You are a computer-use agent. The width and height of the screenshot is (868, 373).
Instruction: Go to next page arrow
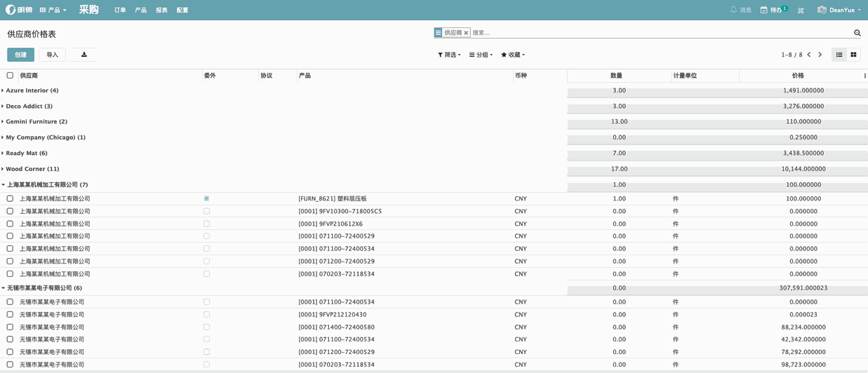pos(820,55)
